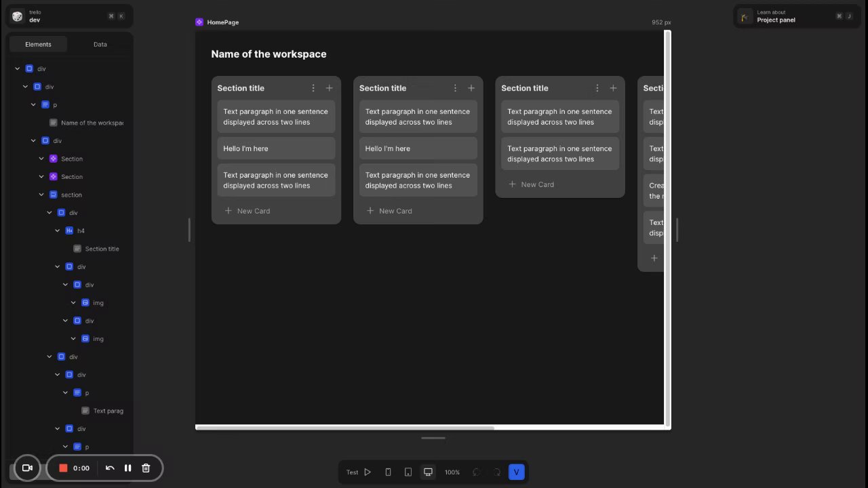Click the recording timer 0:00
This screenshot has height=488, width=868.
pyautogui.click(x=81, y=468)
